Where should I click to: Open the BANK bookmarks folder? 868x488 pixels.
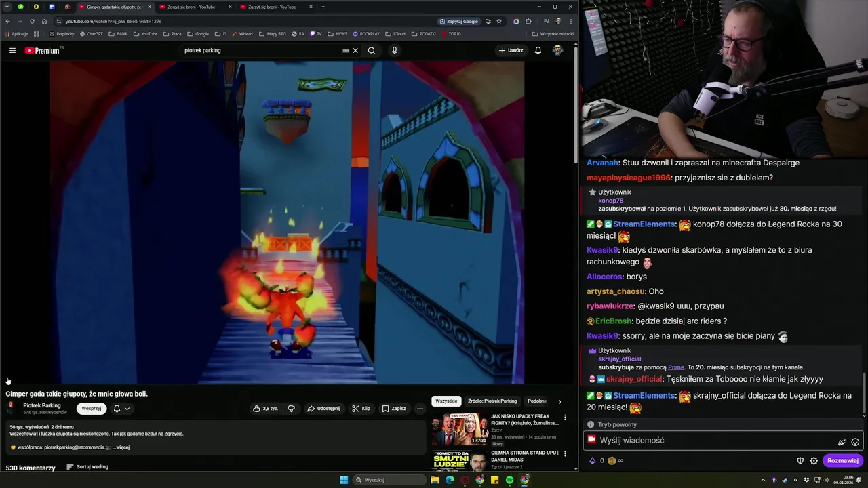[x=118, y=33]
